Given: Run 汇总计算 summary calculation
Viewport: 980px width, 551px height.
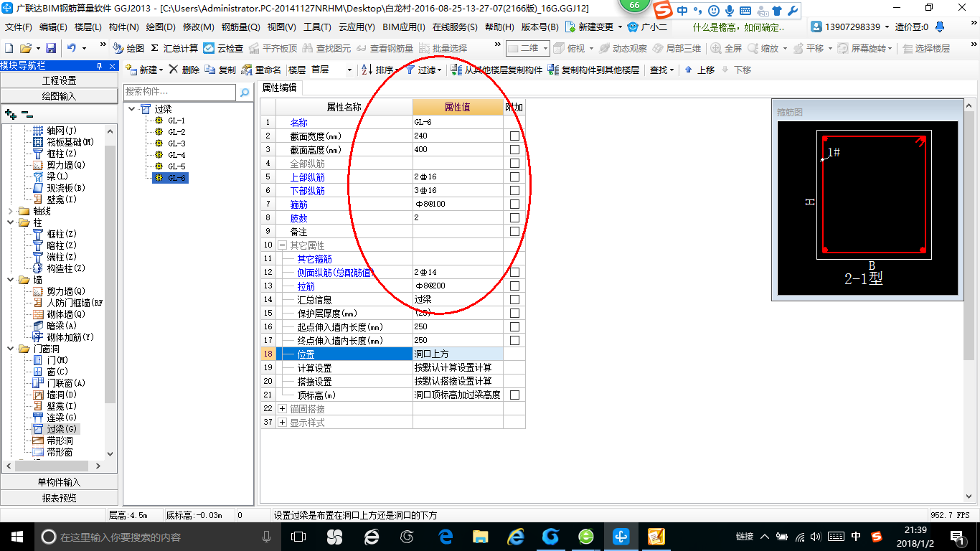Looking at the screenshot, I should click(x=174, y=48).
